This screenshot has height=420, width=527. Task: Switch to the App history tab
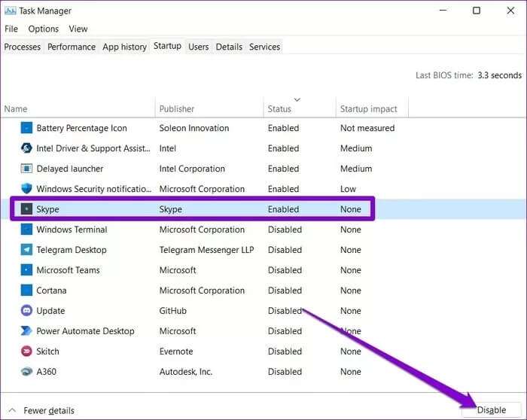point(124,47)
